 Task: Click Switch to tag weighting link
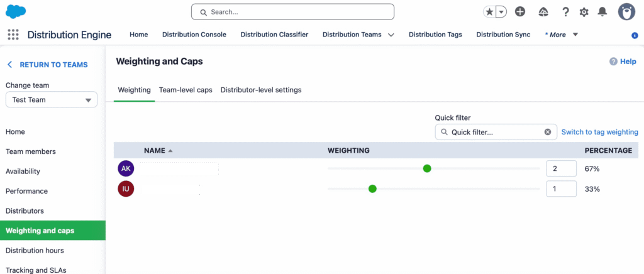[599, 132]
